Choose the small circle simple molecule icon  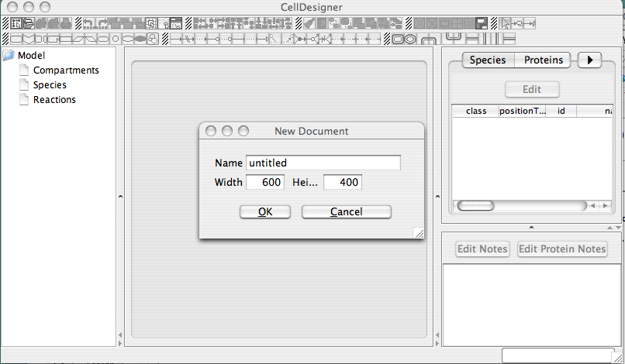point(116,38)
